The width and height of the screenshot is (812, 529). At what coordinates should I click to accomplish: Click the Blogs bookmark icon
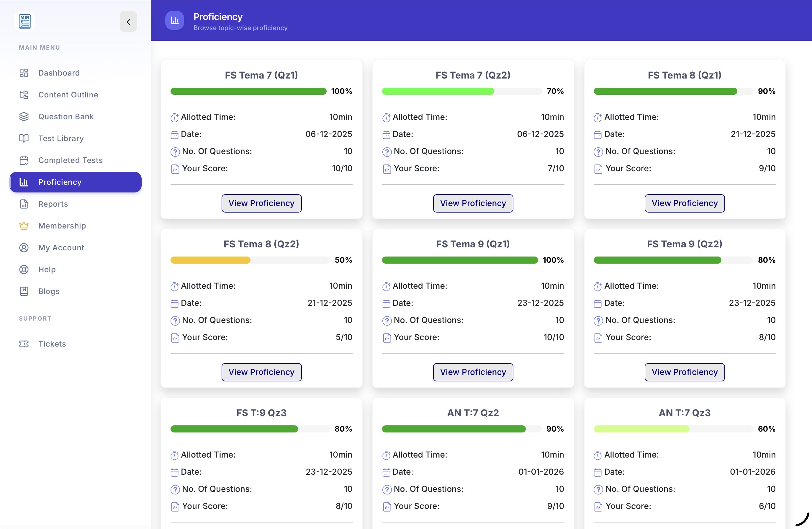click(24, 291)
